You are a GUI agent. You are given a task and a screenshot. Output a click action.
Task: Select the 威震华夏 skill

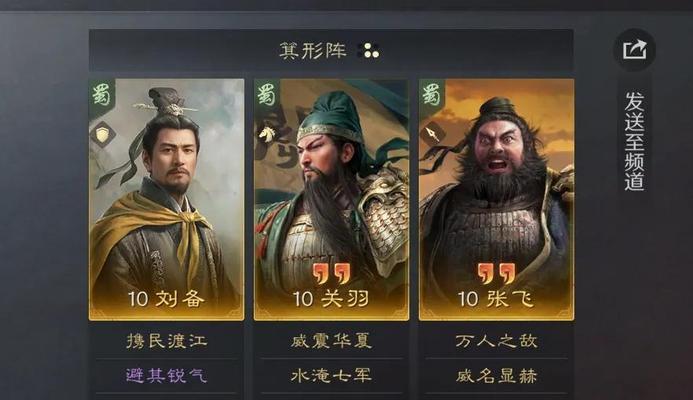(331, 341)
